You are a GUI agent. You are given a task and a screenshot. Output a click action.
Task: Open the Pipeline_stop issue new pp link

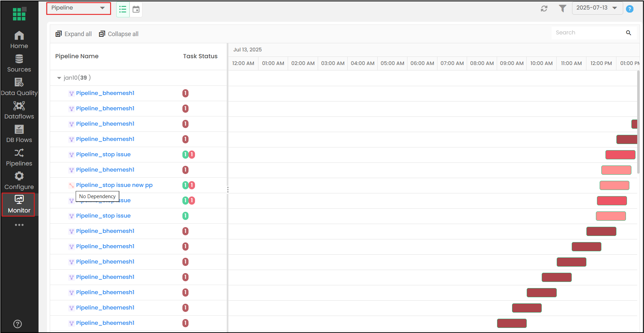tap(114, 185)
